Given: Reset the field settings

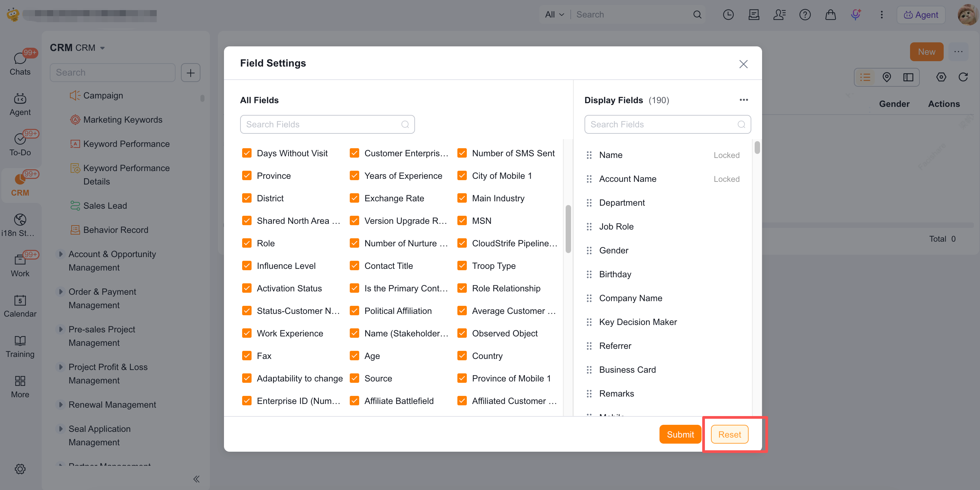Looking at the screenshot, I should tap(729, 434).
